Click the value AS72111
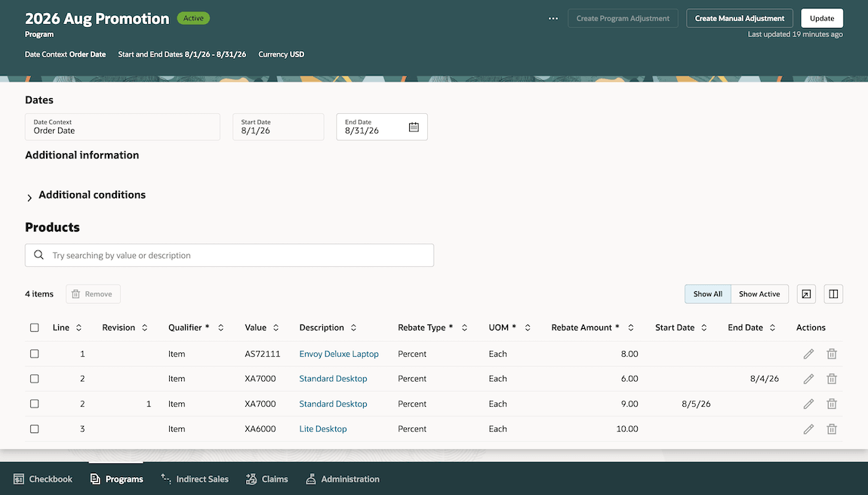Image resolution: width=868 pixels, height=495 pixels. tap(263, 354)
